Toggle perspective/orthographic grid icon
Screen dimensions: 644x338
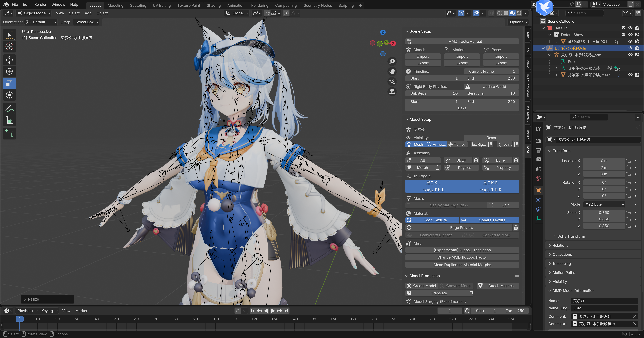pyautogui.click(x=392, y=92)
